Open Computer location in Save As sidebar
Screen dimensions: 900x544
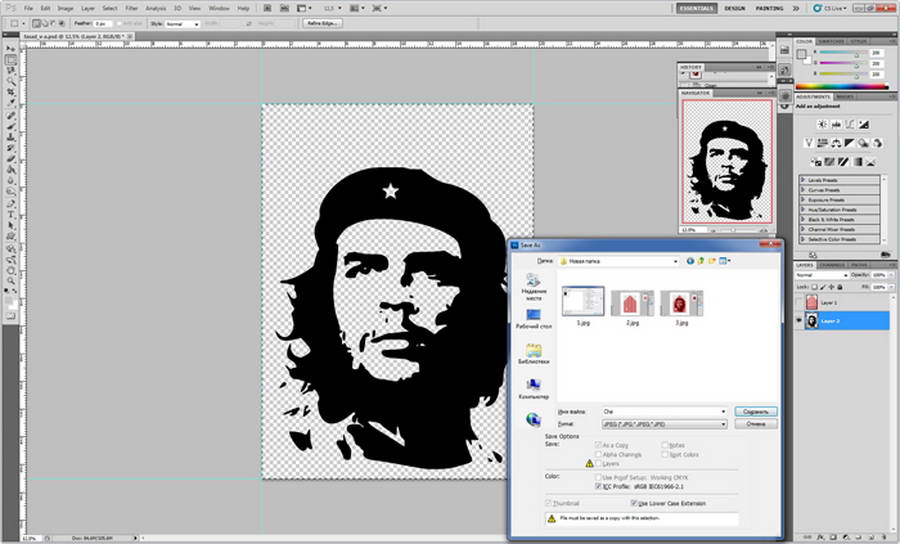point(533,389)
